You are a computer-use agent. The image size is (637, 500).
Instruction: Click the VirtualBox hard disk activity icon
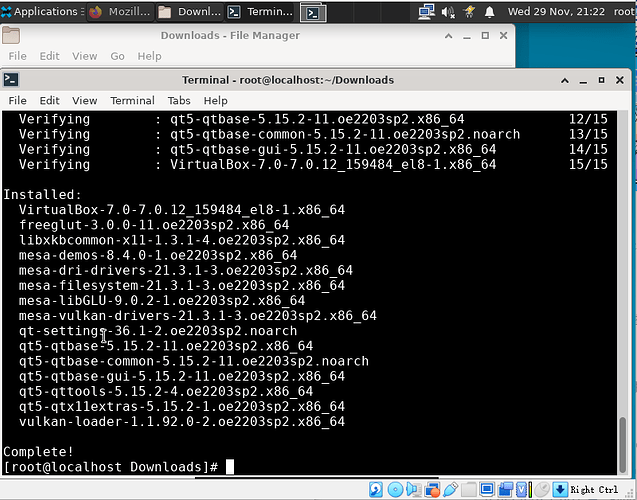[377, 490]
